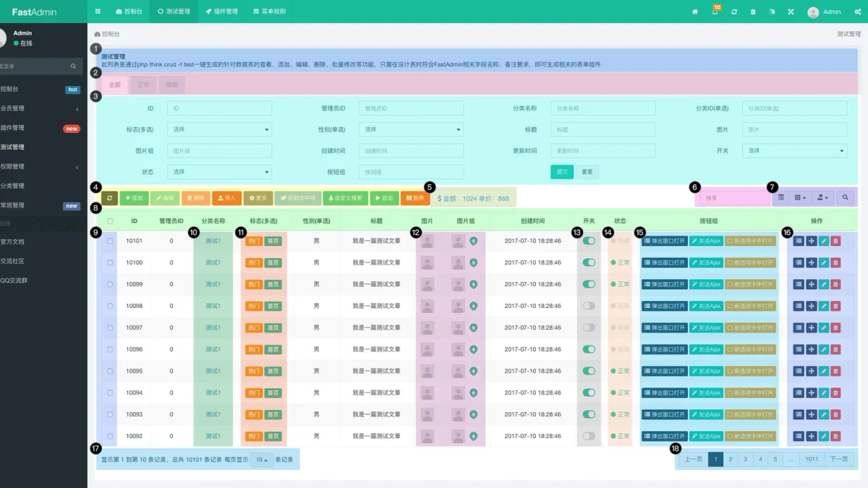Open the notification bell with badge 10
The image size is (868, 488).
pos(715,12)
